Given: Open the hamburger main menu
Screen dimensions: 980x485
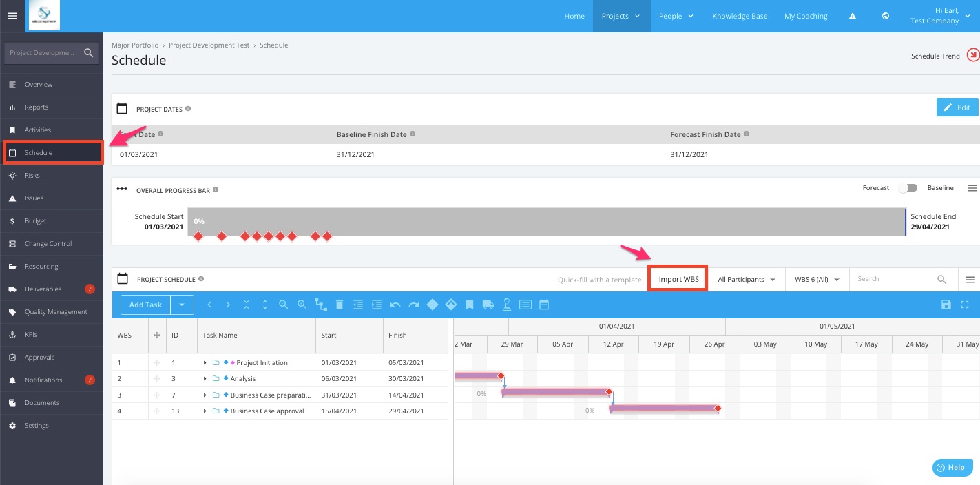Looking at the screenshot, I should 12,16.
